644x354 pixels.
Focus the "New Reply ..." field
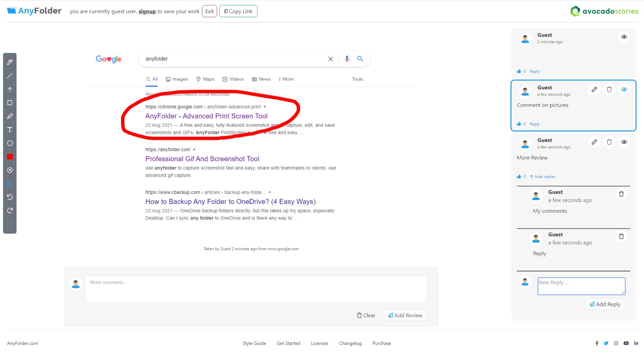581,286
